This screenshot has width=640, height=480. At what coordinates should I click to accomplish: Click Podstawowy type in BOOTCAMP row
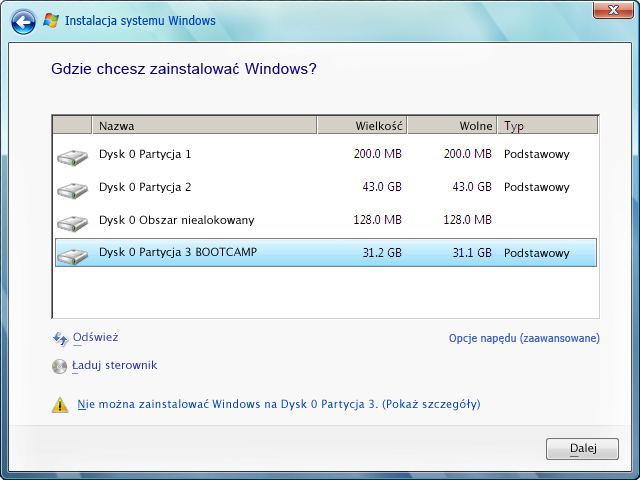click(x=536, y=253)
